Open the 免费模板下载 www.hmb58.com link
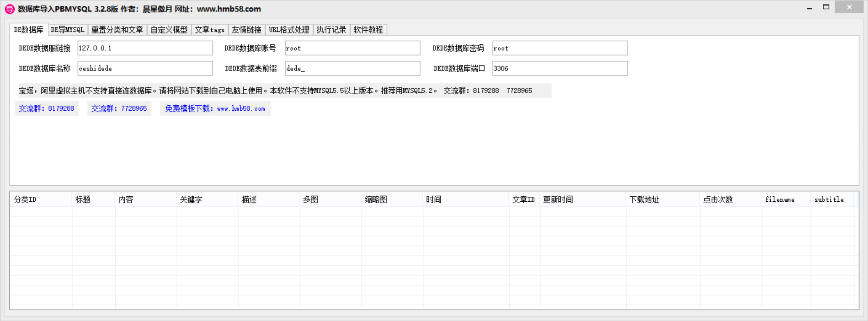The image size is (868, 321). pyautogui.click(x=215, y=109)
